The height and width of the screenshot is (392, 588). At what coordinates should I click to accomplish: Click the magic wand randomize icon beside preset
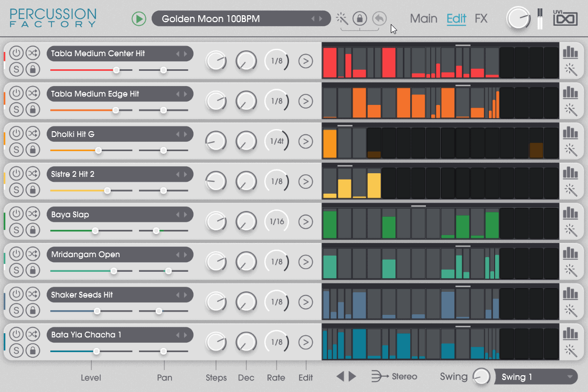coord(342,19)
